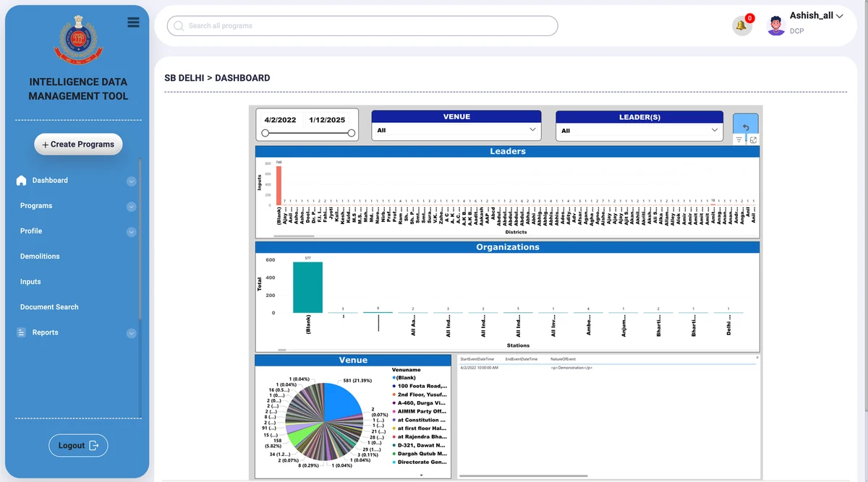Open the Programs menu item
Screen dimensions: 868x482
tap(36, 206)
